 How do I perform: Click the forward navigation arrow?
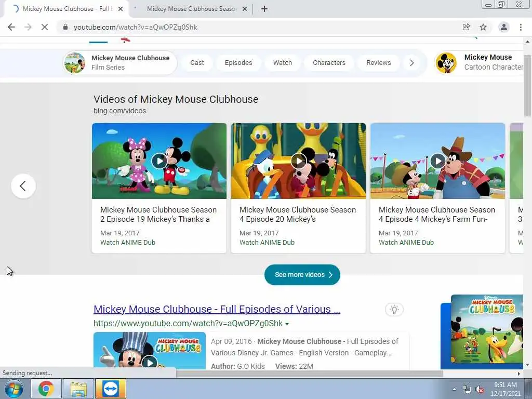tap(28, 27)
